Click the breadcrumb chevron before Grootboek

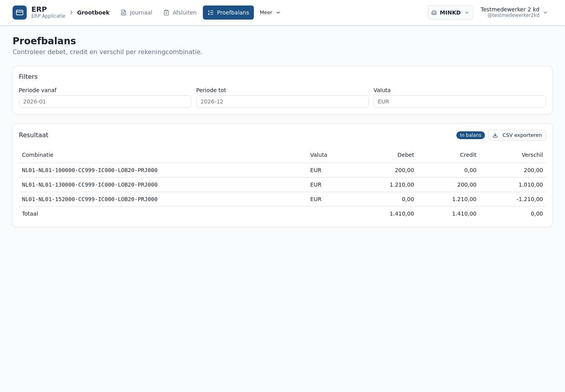(71, 13)
